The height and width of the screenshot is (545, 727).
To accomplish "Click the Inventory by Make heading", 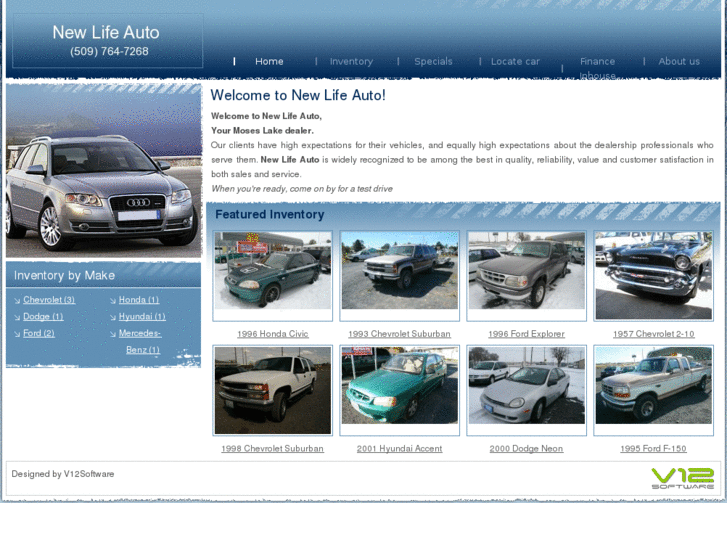I will click(64, 276).
